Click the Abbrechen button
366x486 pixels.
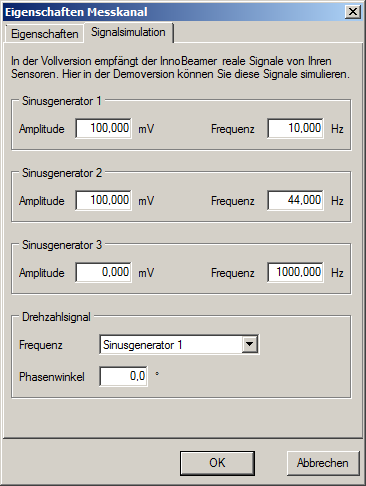(323, 463)
